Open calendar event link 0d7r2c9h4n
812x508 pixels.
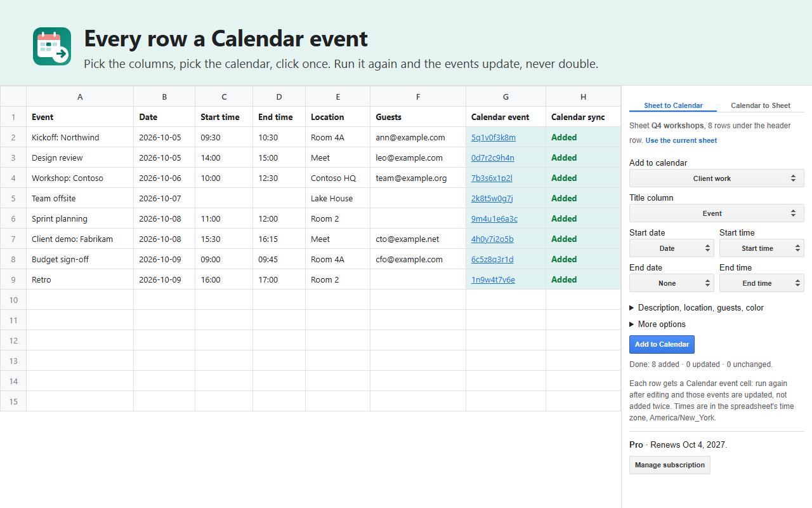click(493, 158)
